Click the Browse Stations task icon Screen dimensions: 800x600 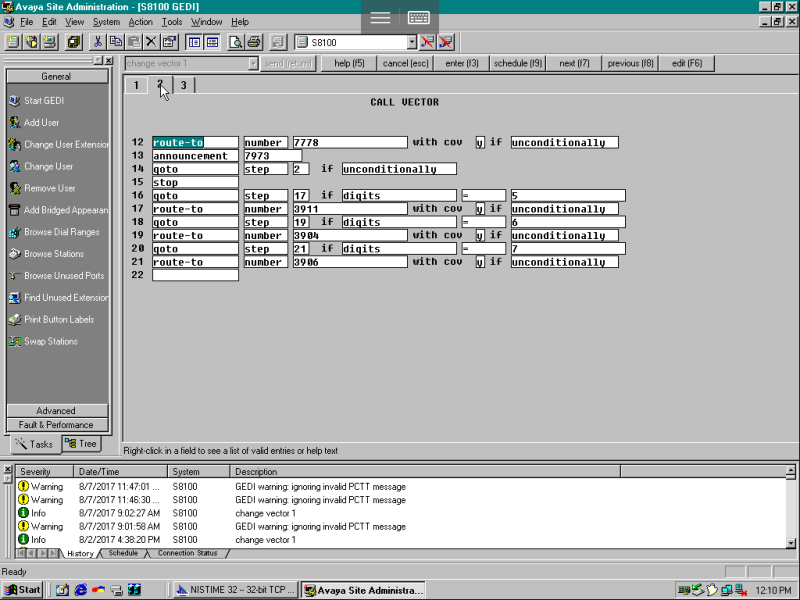[x=15, y=254]
